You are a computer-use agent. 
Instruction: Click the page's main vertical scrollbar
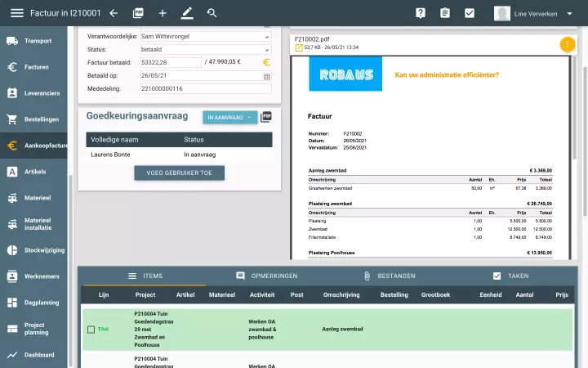(585, 141)
